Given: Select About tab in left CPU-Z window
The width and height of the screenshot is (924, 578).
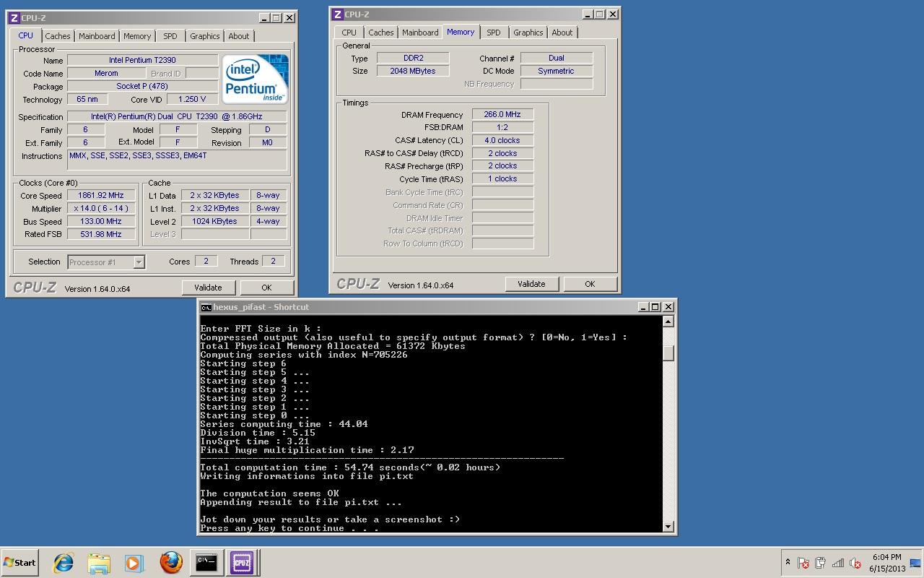Looking at the screenshot, I should click(239, 36).
